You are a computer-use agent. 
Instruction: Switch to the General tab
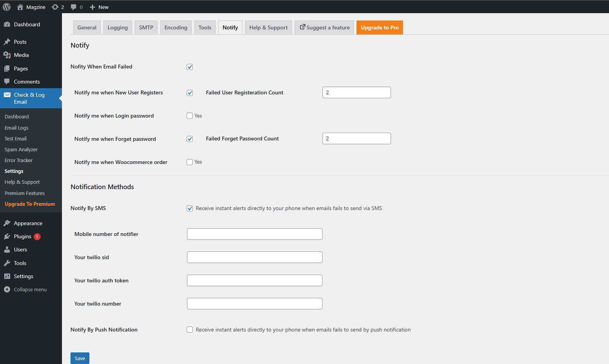click(x=87, y=27)
